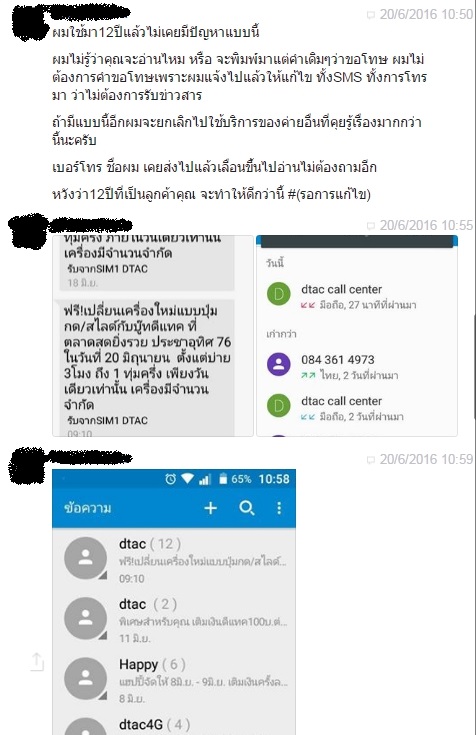Open SMS screenshot thumbnail about free phone exchange

click(x=153, y=336)
